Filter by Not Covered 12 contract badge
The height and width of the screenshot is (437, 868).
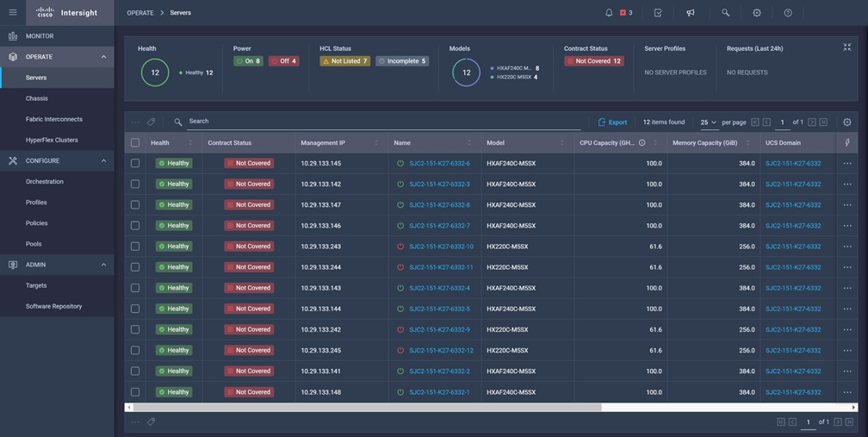coord(594,61)
